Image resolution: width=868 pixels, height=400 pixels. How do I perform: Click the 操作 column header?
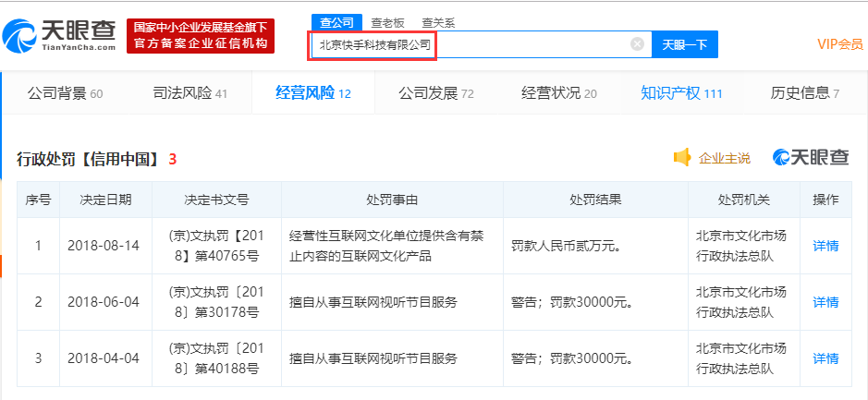[825, 200]
